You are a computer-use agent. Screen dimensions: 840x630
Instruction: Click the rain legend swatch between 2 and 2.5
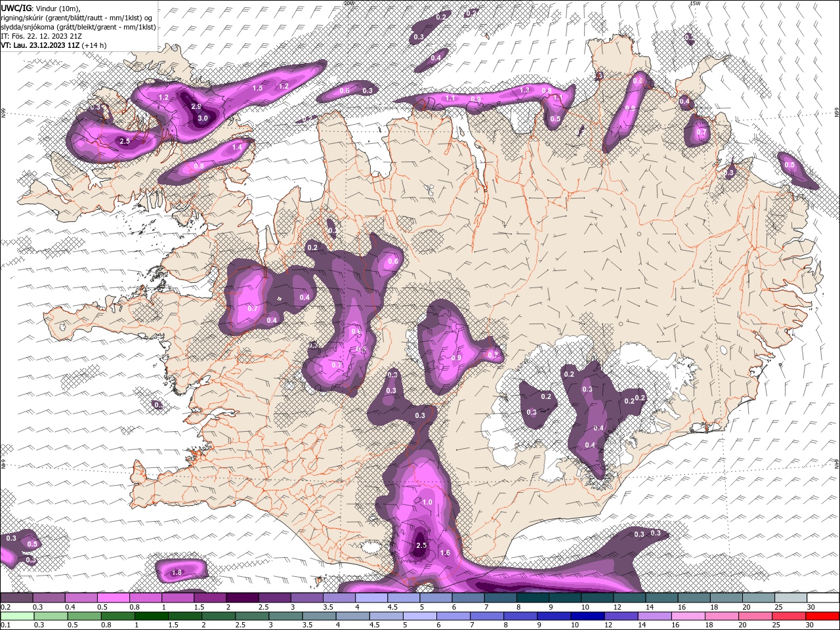[217, 616]
